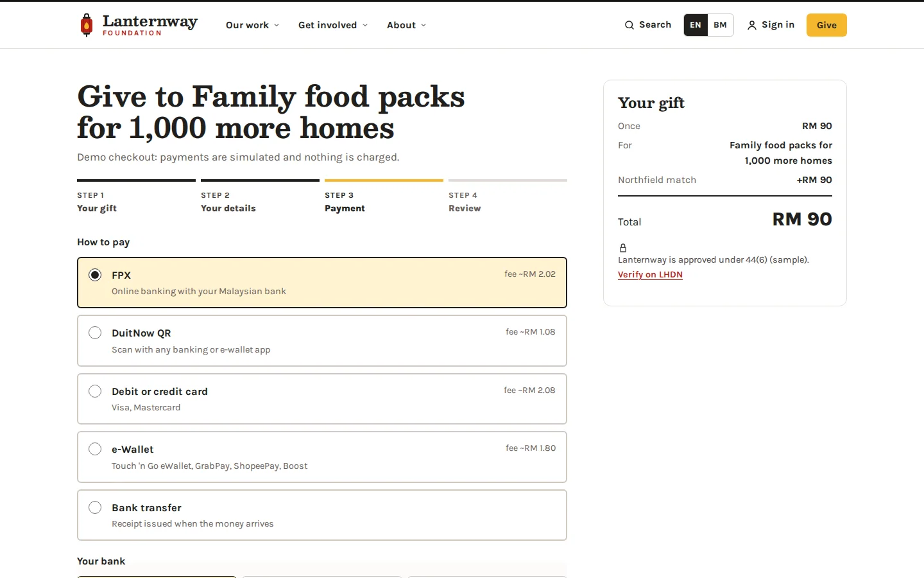This screenshot has width=924, height=578.
Task: Open the Get involved dropdown
Action: pyautogui.click(x=333, y=25)
